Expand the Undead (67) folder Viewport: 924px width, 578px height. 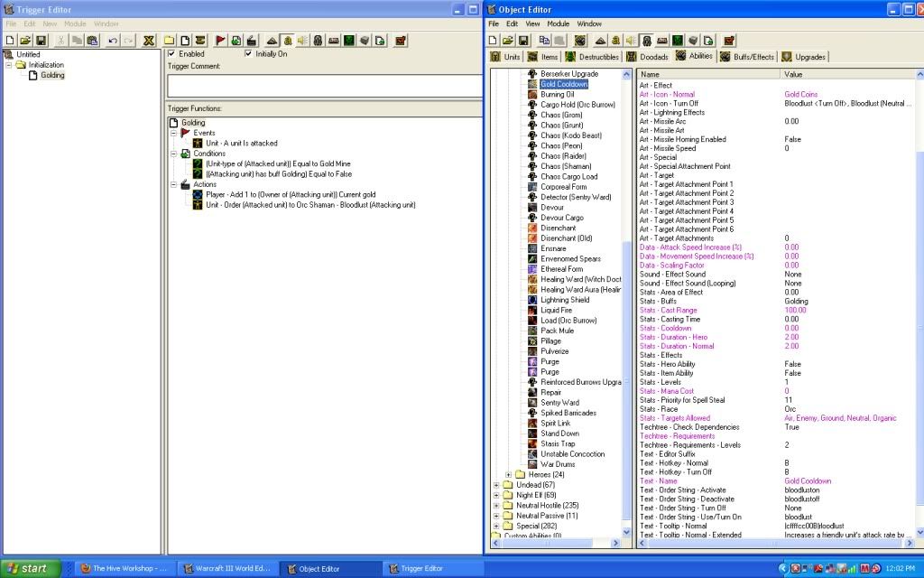click(496, 485)
